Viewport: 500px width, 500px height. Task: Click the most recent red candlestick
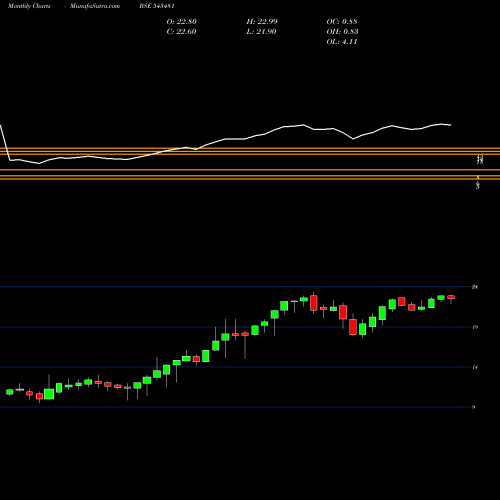click(451, 297)
